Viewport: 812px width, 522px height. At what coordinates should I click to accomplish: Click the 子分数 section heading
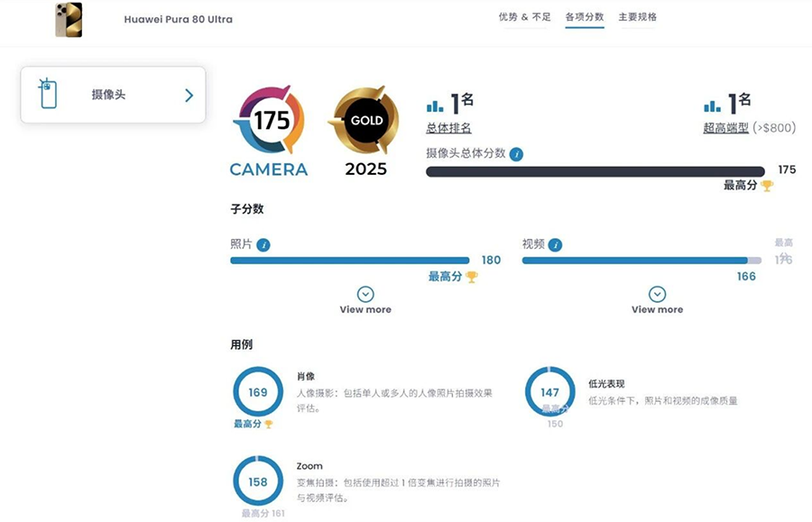(247, 209)
